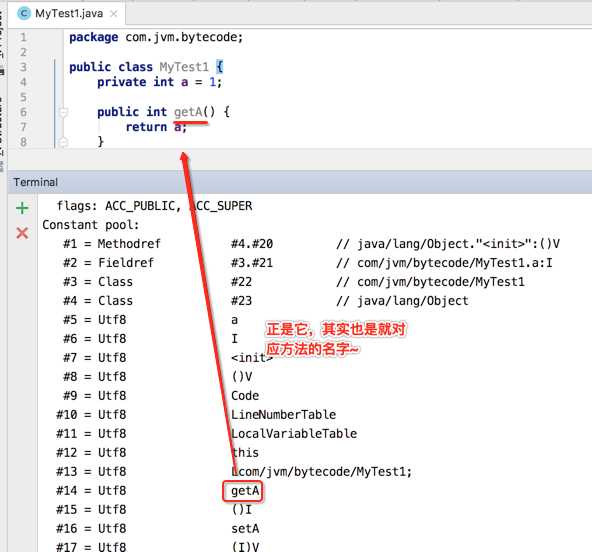Click the '#4 = Class' row with #23
592x552 pixels.
coord(265,301)
